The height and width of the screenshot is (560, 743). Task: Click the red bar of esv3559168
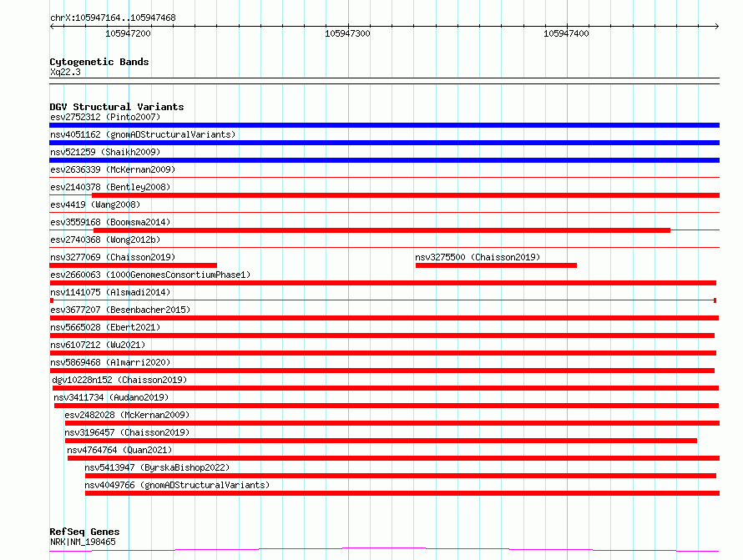pyautogui.click(x=382, y=230)
